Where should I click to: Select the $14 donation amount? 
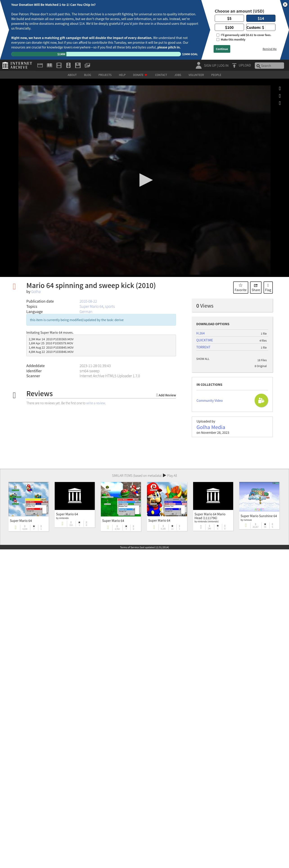coord(261,18)
